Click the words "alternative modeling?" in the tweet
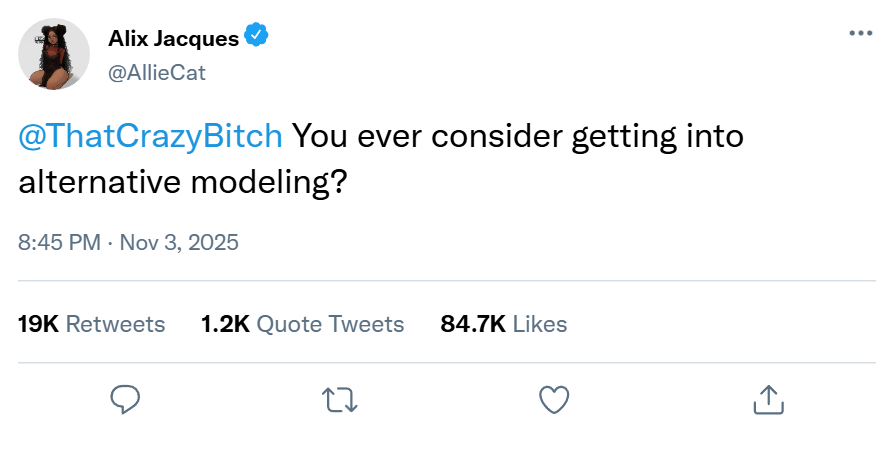894x454 pixels. click(x=183, y=181)
